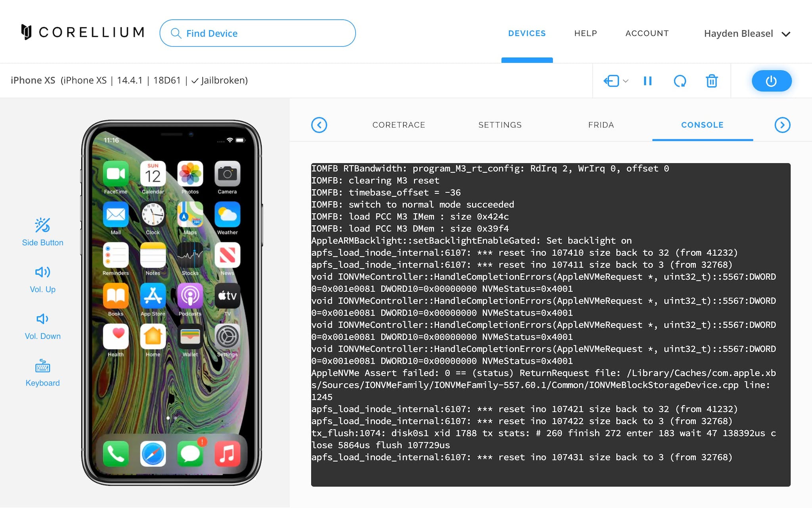Click the pause device button
The height and width of the screenshot is (508, 812).
[x=647, y=80]
